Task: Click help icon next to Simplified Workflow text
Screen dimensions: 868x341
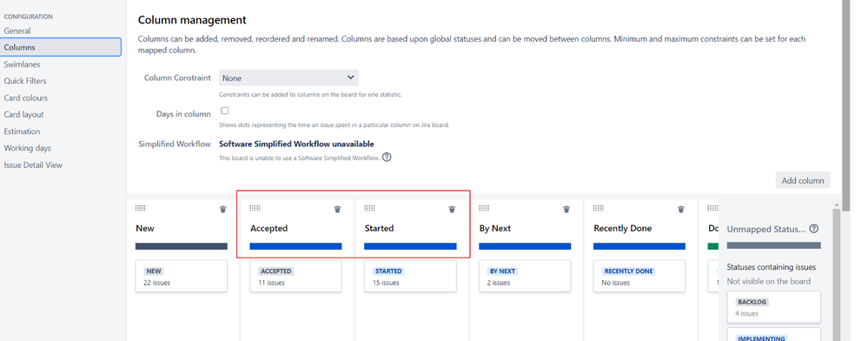Action: point(387,157)
